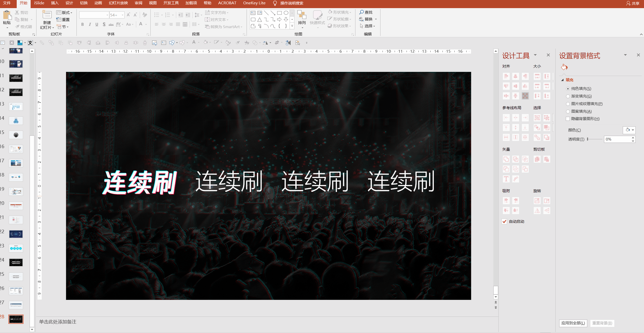Toggle Italic formatting
644x333 pixels.
[x=90, y=24]
